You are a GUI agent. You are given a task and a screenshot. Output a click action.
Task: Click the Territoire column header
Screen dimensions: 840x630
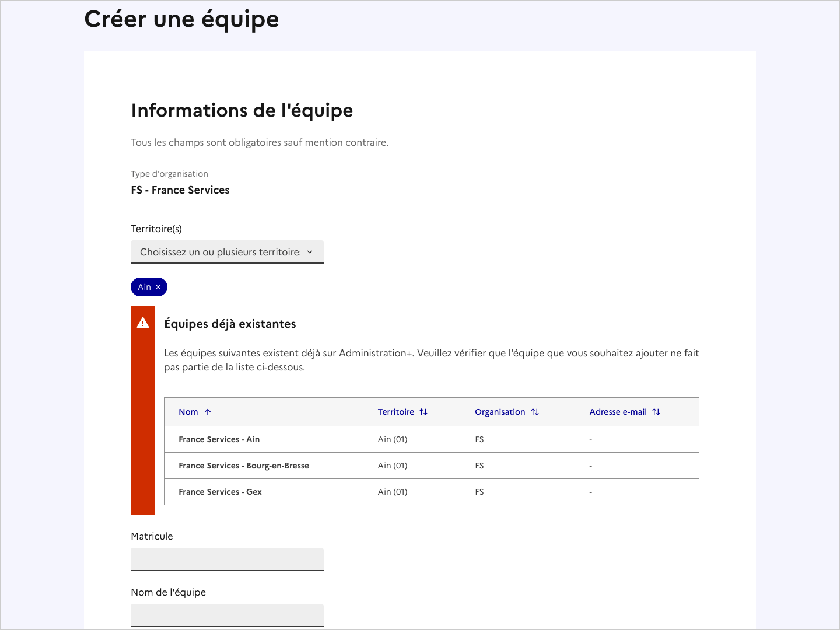coord(395,411)
